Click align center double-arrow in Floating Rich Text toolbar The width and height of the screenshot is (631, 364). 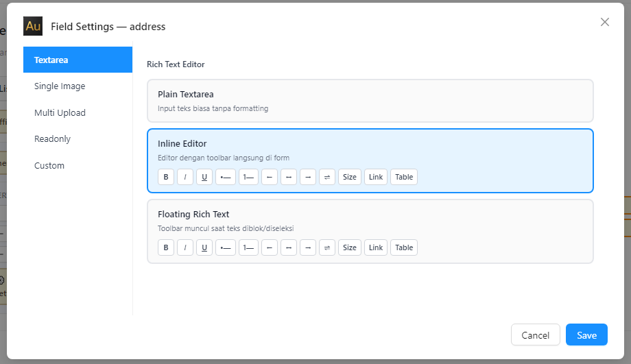289,247
